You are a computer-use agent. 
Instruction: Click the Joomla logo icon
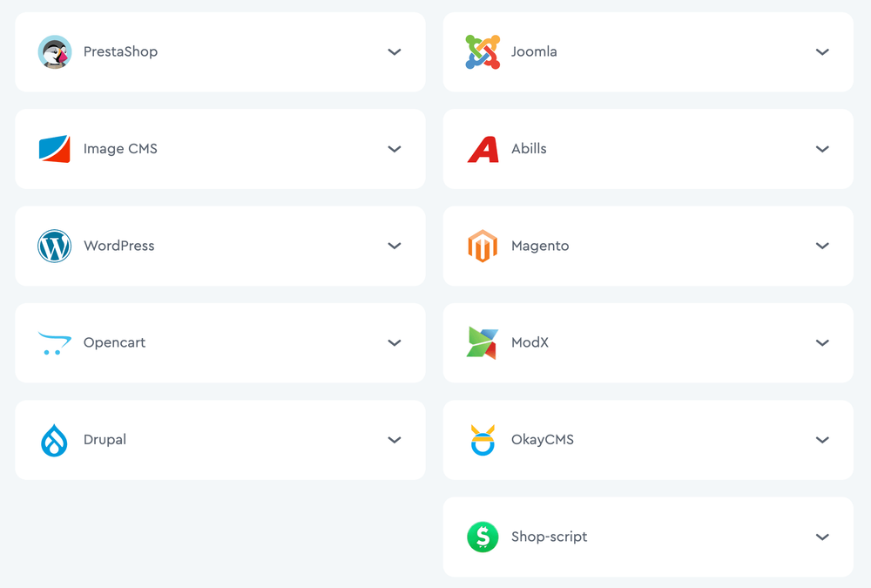pos(483,52)
